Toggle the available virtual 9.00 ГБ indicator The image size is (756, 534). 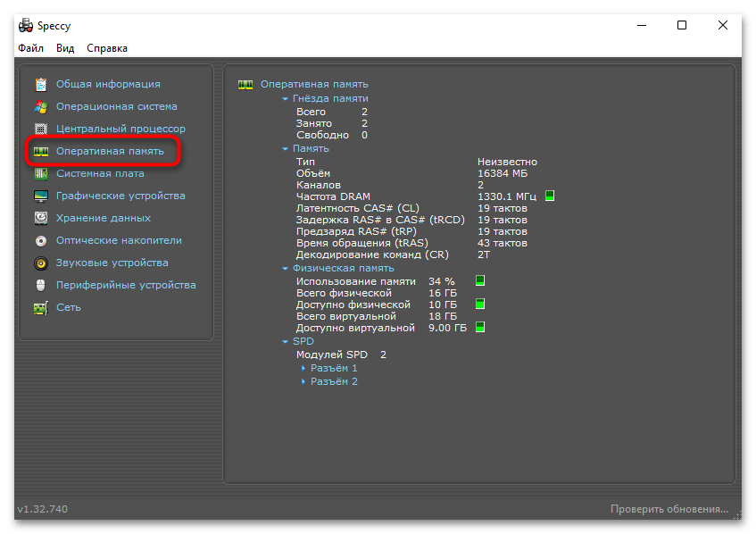click(x=479, y=328)
